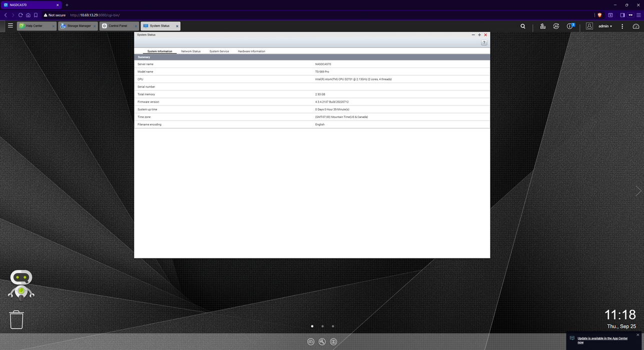
Task: Open the QTS search magnifier icon
Action: [523, 26]
